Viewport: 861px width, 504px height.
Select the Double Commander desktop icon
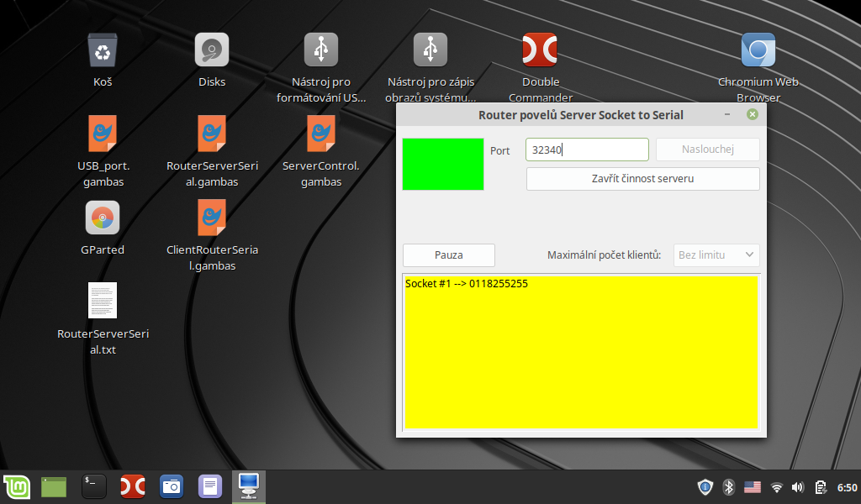click(x=540, y=50)
